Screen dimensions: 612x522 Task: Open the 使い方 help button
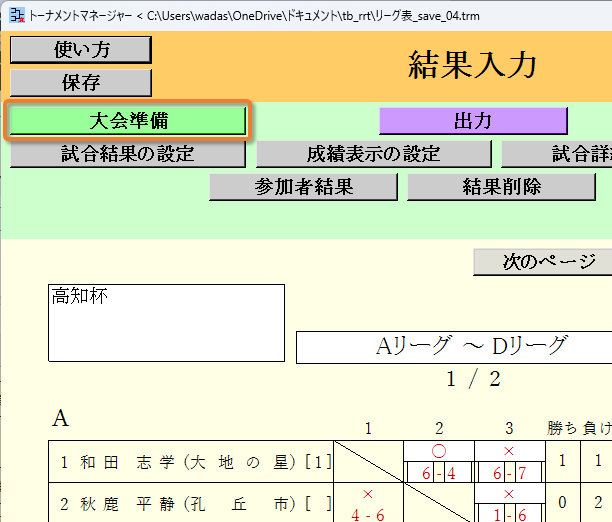tap(81, 50)
